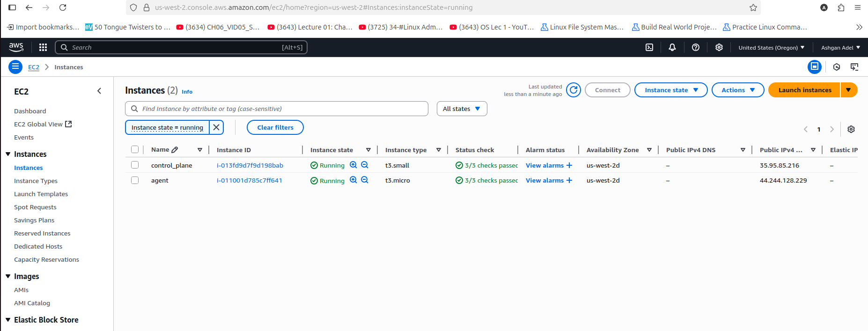
Task: Open the hexagon icon beside split panel
Action: 837,67
